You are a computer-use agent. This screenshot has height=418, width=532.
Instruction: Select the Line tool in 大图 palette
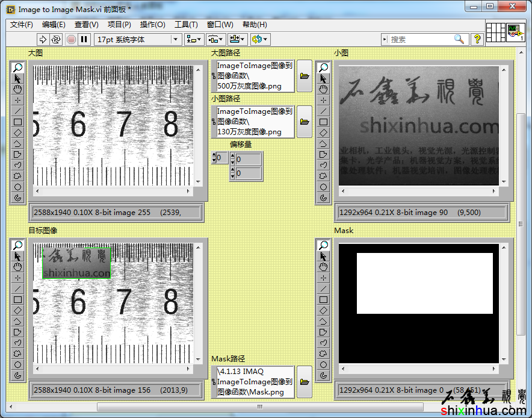(18, 111)
